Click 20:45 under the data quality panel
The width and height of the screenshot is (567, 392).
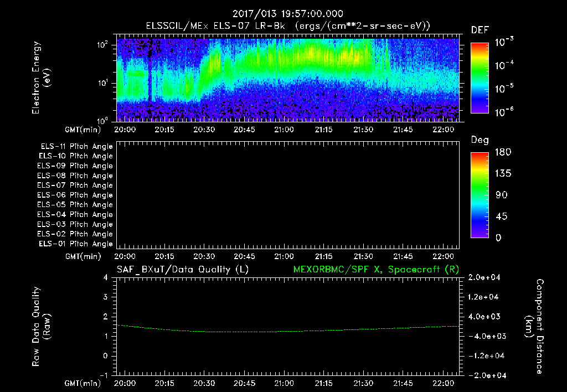pyautogui.click(x=244, y=383)
